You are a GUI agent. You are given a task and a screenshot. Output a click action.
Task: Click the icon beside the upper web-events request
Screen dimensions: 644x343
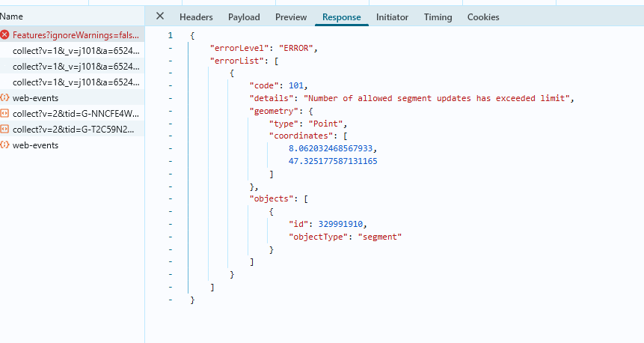(5, 98)
